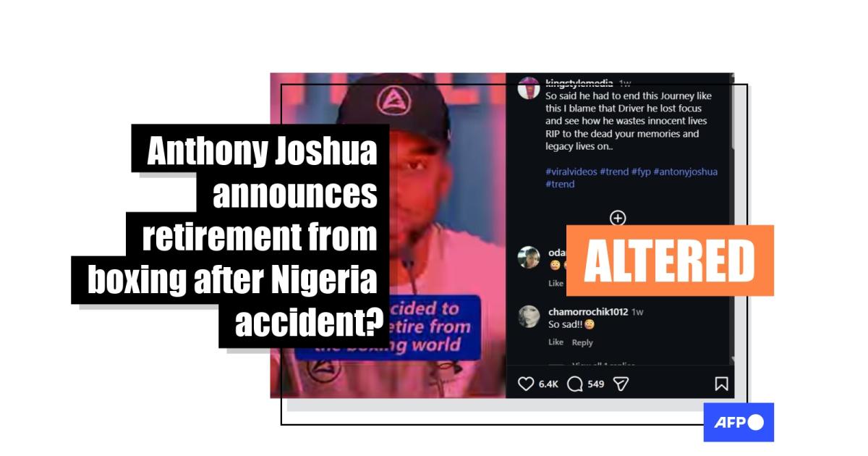The image size is (868, 456).
Task: Save post with bookmark icon
Action: pos(721,384)
